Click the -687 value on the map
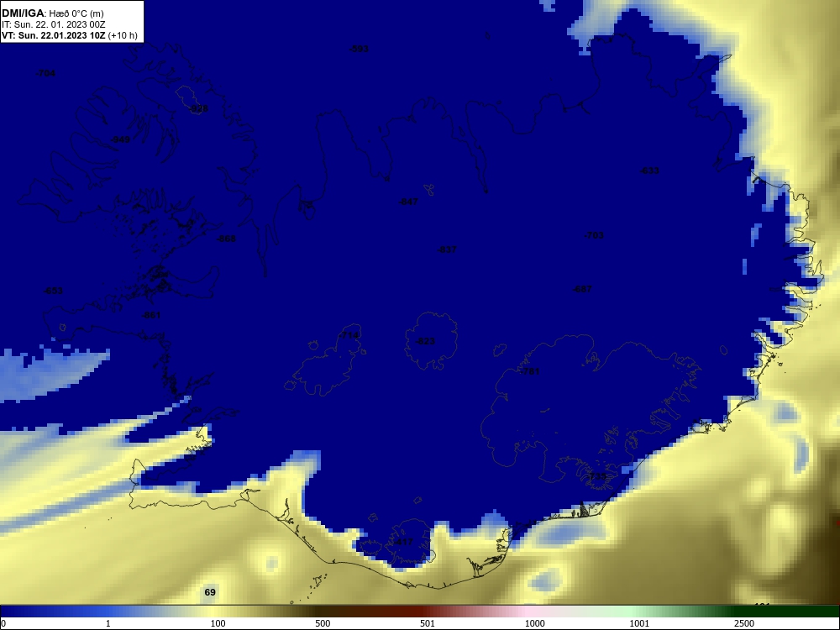 tap(582, 289)
